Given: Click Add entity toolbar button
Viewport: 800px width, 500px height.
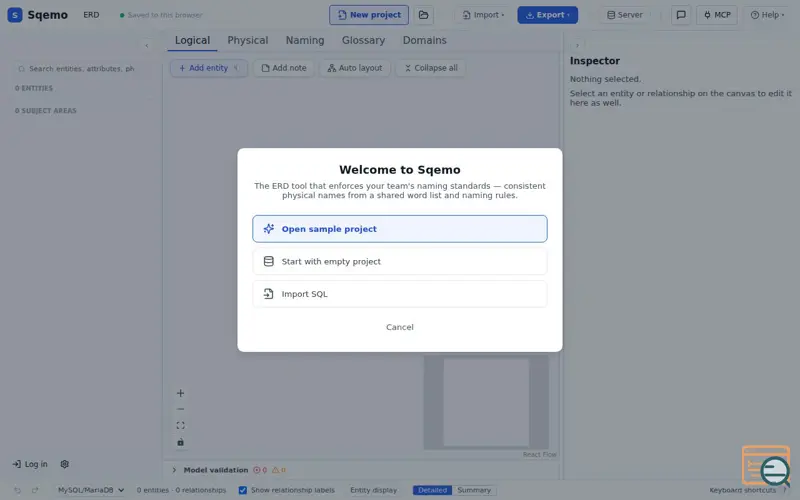Looking at the screenshot, I should point(208,68).
